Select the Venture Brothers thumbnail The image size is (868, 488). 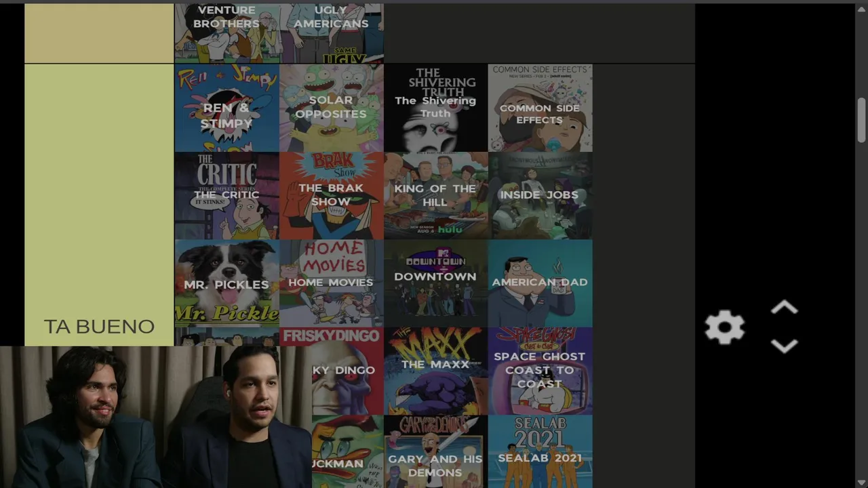226,33
